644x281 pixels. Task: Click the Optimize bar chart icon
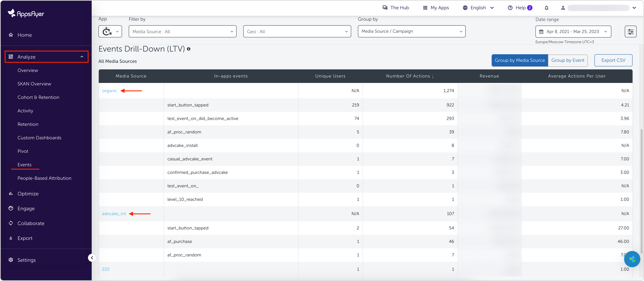tap(11, 194)
